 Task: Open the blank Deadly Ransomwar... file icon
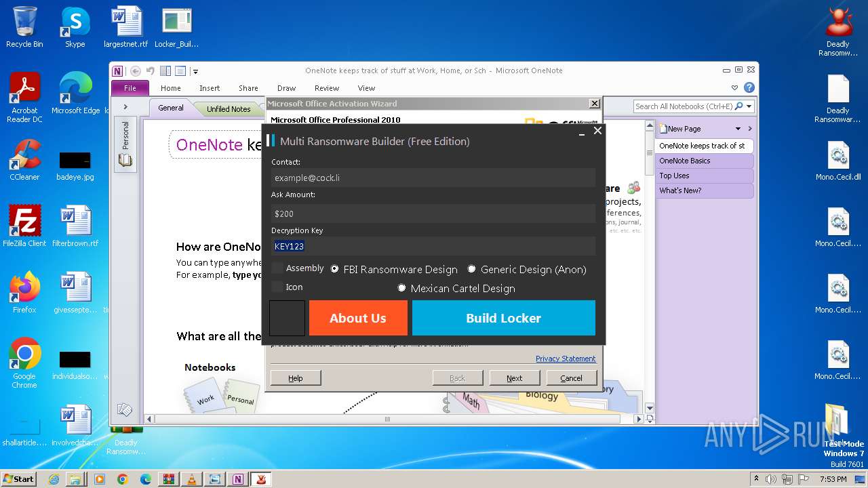coord(838,98)
